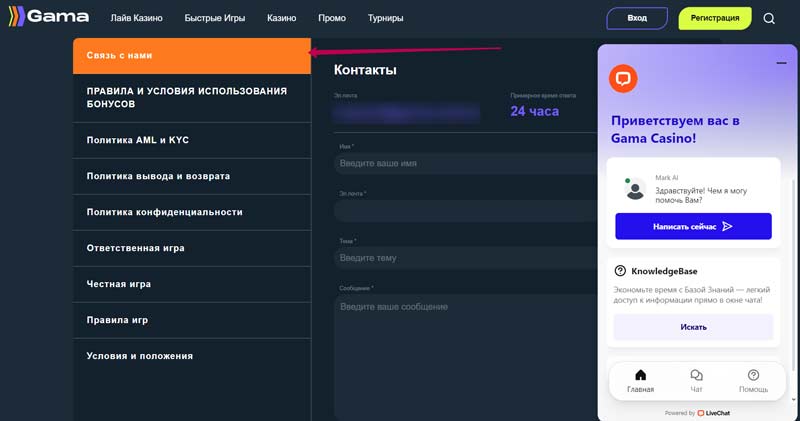Switch to the Чат tab
This screenshot has height=421, width=800.
pyautogui.click(x=696, y=381)
